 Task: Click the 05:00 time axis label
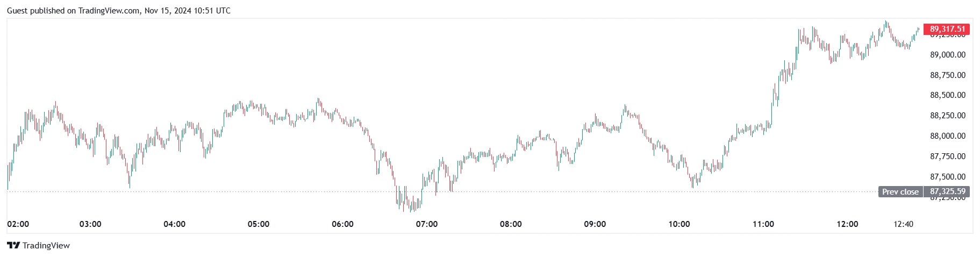tap(259, 224)
